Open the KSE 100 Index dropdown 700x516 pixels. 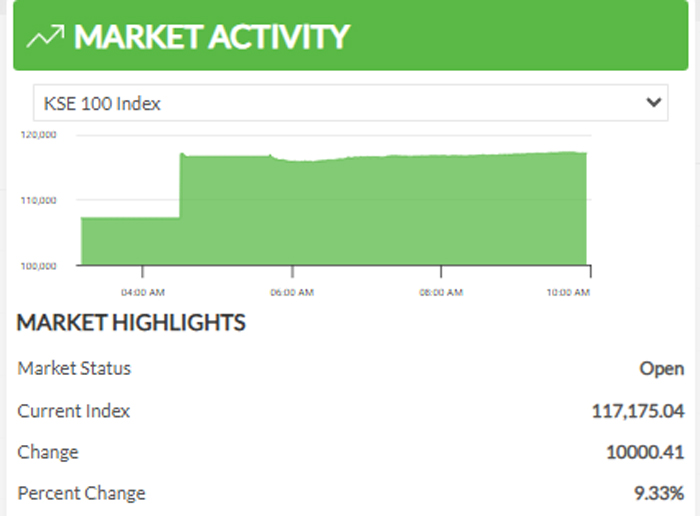pyautogui.click(x=340, y=103)
